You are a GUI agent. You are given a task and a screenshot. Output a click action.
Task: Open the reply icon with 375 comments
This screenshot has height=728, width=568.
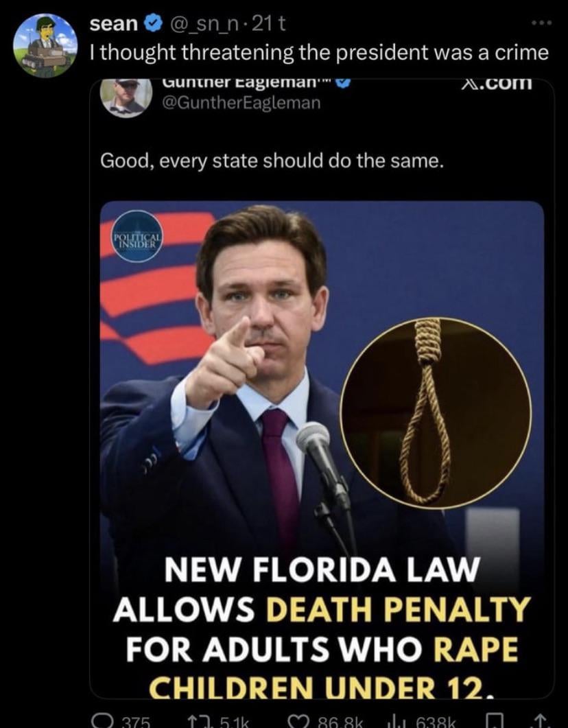(98, 722)
